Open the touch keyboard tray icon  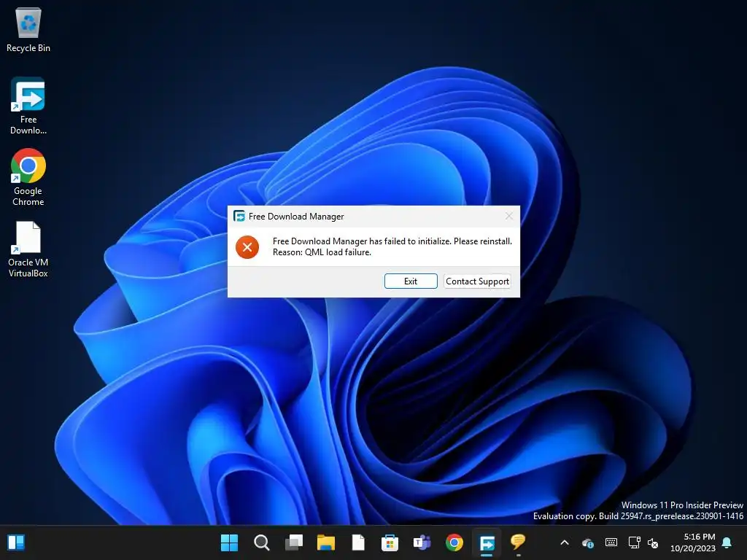coord(611,542)
